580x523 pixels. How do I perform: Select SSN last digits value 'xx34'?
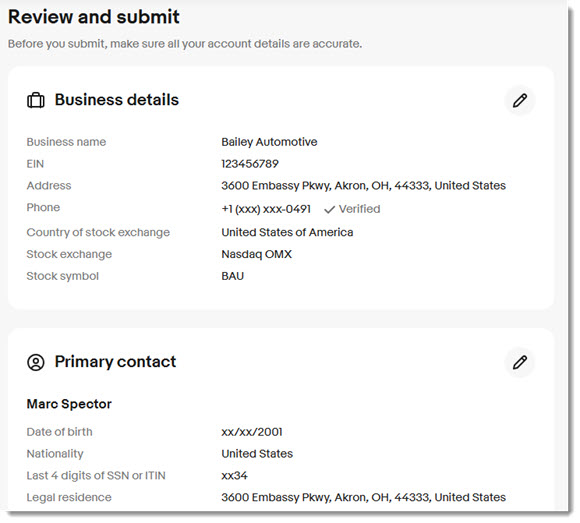coord(234,476)
